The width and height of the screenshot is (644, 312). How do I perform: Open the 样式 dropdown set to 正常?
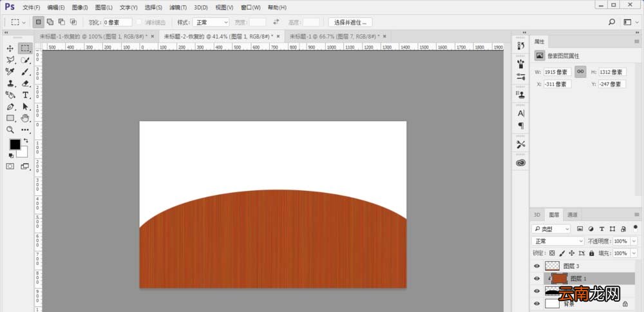[211, 22]
